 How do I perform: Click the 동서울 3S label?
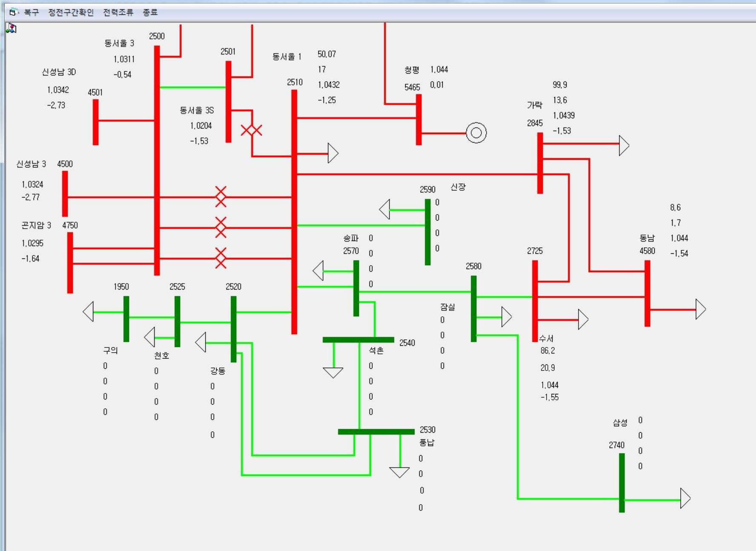coord(197,110)
